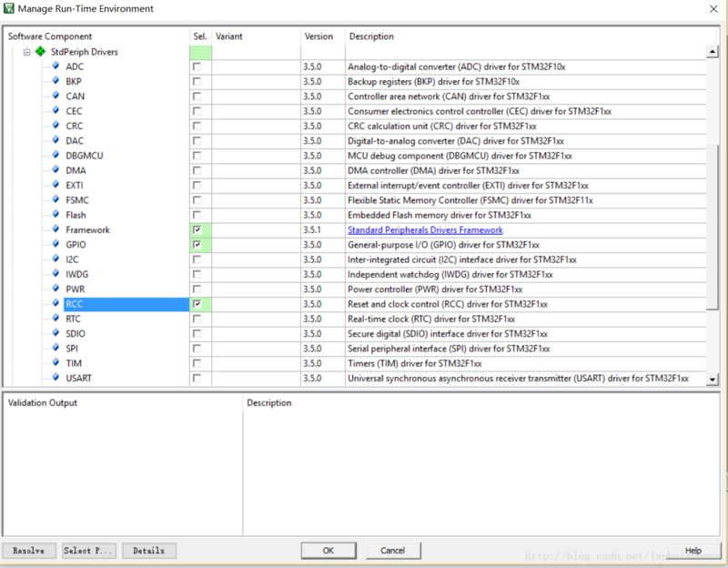Click the blue diamond icon beside I2C
Viewport: 728px width, 568px height.
pos(56,259)
